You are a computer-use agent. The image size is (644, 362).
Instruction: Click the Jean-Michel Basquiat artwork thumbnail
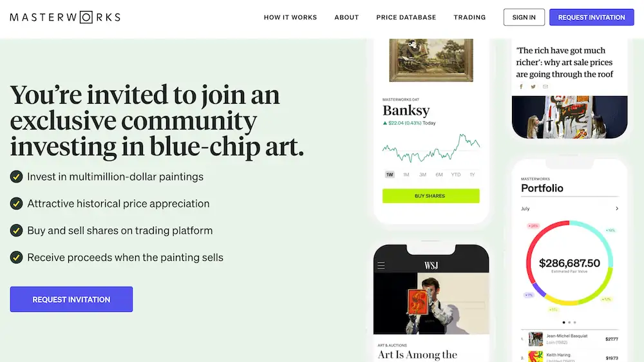[x=536, y=339]
